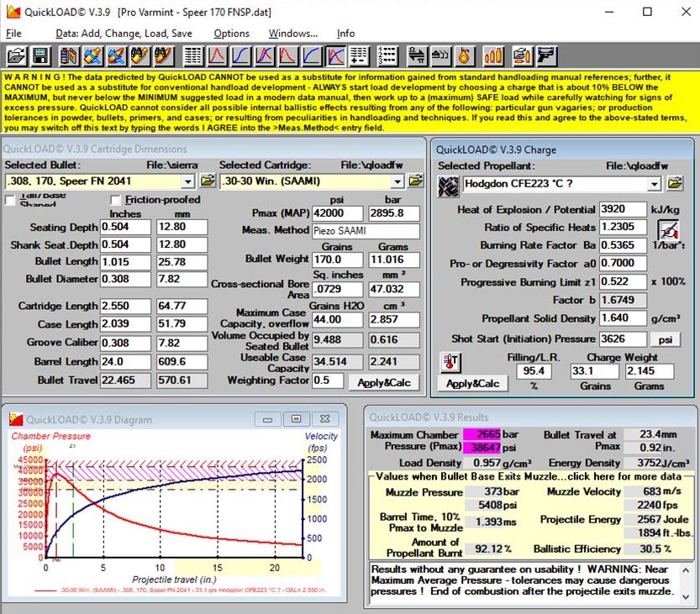
Task: Click the folder with cartridge toolbar icon
Action: pos(523,56)
